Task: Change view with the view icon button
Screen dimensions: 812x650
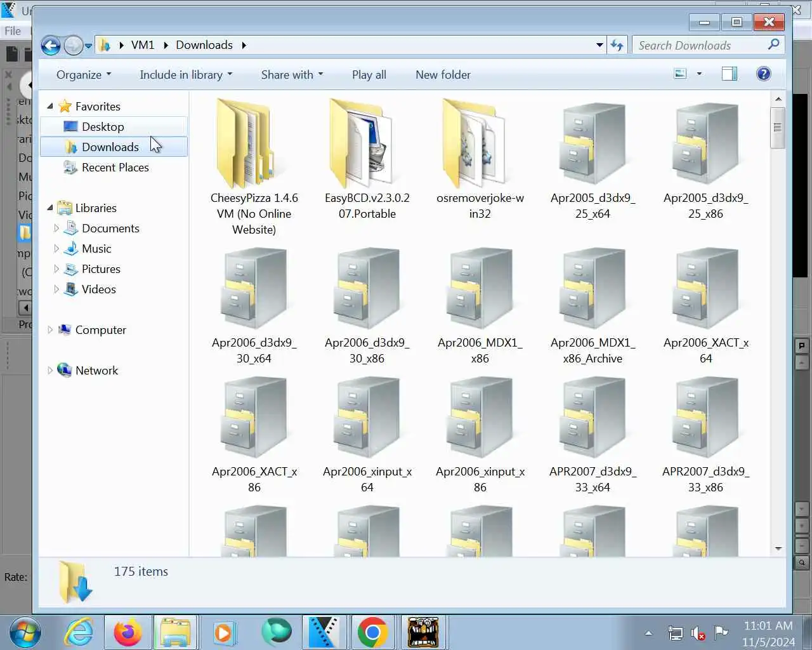Action: click(680, 74)
